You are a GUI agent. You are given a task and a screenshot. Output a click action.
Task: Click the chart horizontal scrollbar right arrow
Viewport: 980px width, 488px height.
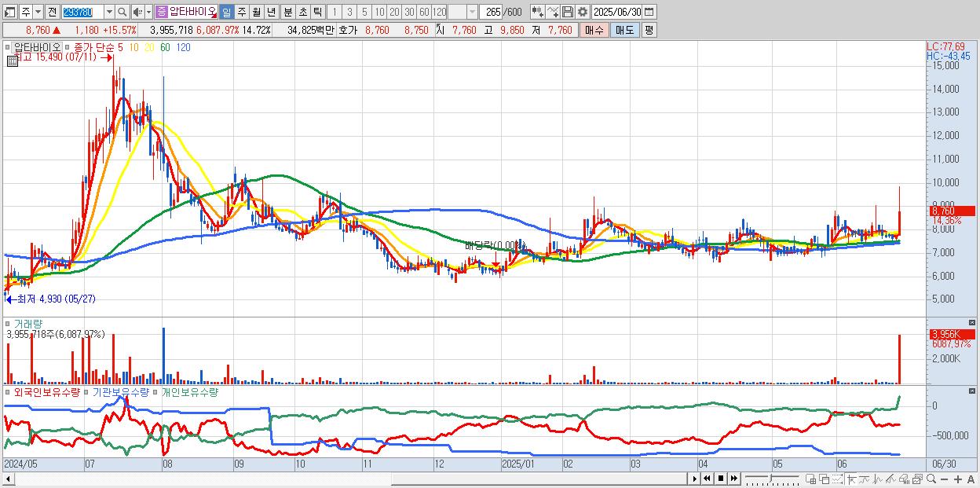click(693, 479)
